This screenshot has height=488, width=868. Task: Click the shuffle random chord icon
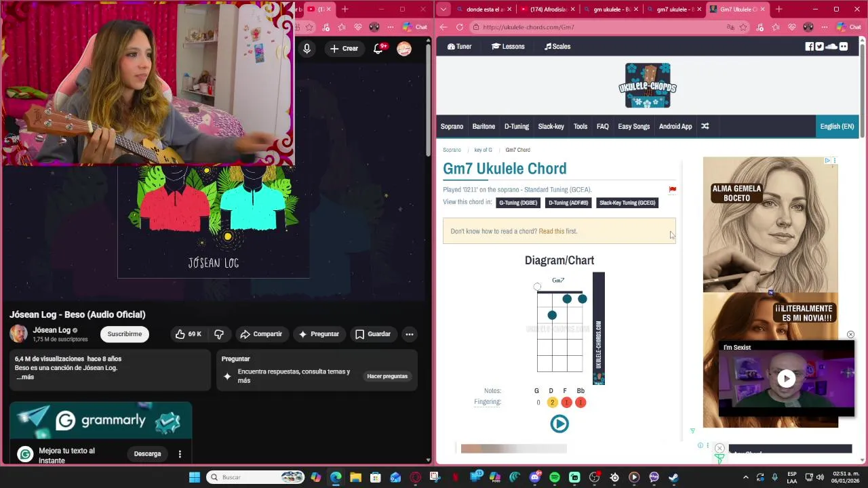click(705, 126)
